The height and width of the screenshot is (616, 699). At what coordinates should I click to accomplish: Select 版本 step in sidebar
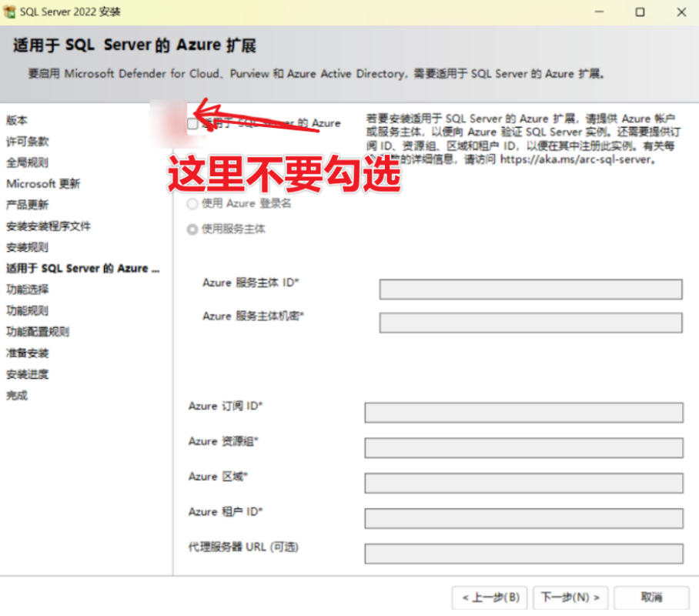(x=17, y=120)
